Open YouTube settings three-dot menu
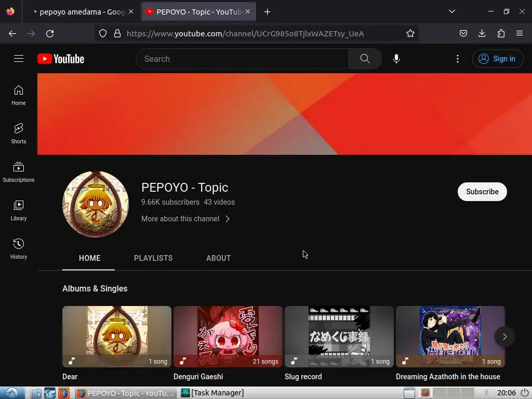The height and width of the screenshot is (399, 532). coord(458,59)
